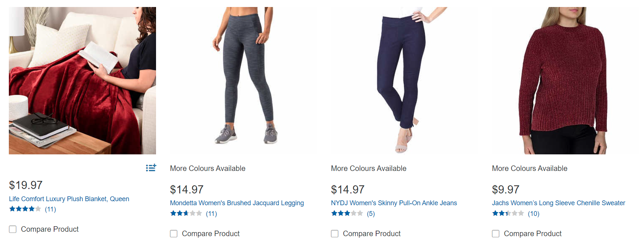644x245 pixels.
Task: Select Compare Product for the Chenille Sweater
Action: pyautogui.click(x=496, y=234)
